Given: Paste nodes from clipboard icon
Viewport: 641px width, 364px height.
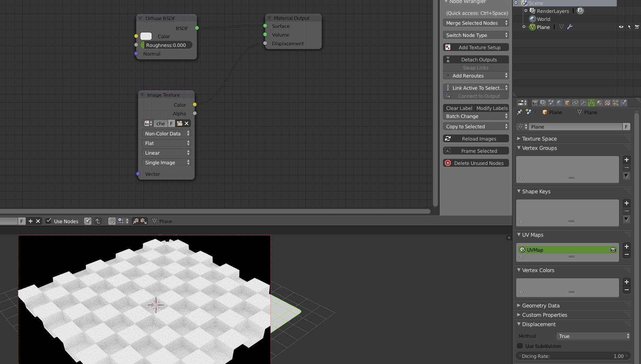Looking at the screenshot, I should pyautogui.click(x=144, y=221).
